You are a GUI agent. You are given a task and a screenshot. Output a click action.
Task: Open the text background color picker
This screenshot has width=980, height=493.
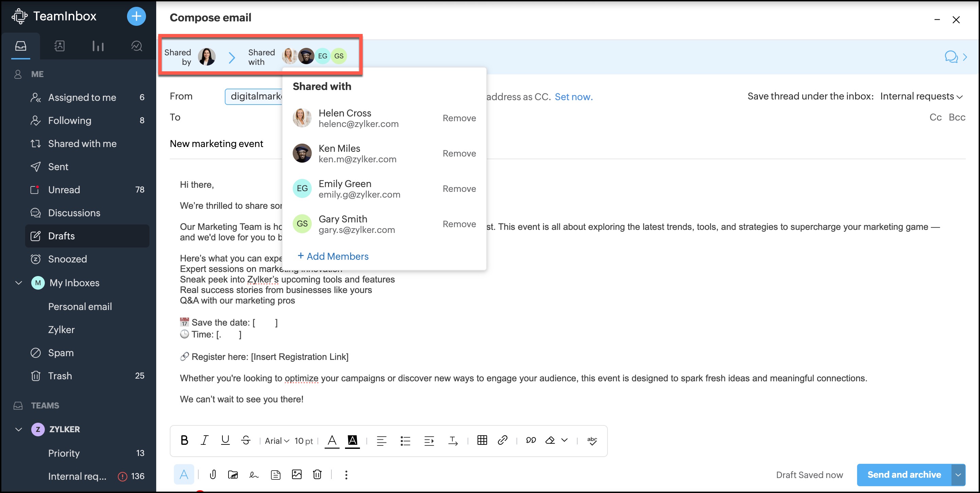click(x=352, y=440)
